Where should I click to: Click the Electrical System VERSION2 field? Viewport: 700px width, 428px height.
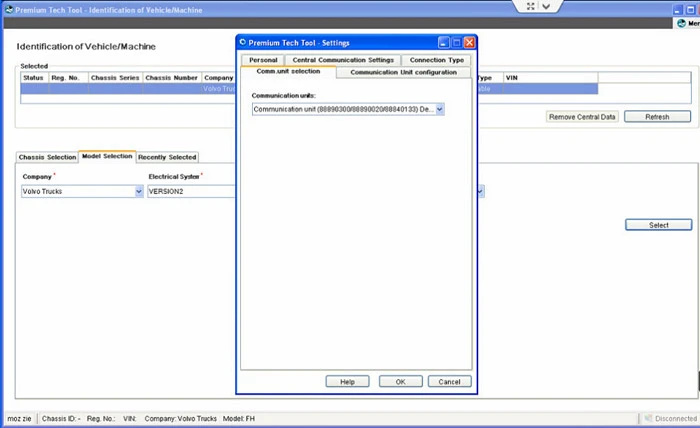[x=191, y=191]
